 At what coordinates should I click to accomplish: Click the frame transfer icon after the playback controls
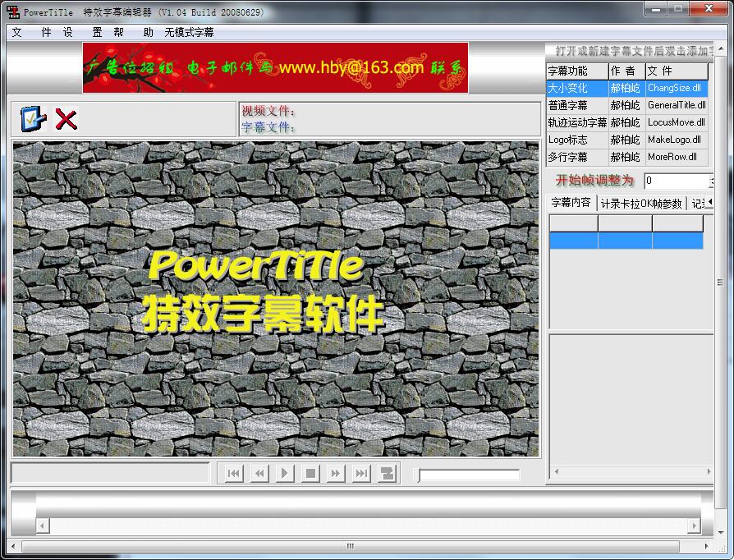click(x=386, y=474)
